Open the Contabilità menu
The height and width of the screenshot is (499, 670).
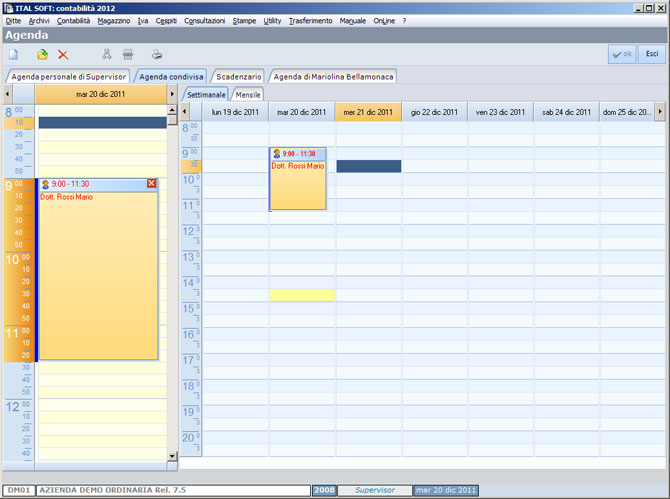(x=73, y=20)
